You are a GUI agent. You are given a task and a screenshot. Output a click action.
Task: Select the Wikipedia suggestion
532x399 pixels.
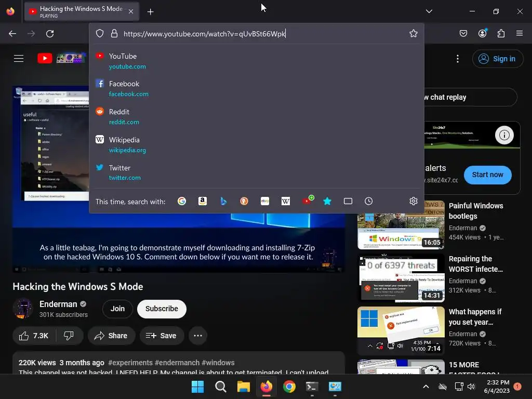click(x=257, y=144)
